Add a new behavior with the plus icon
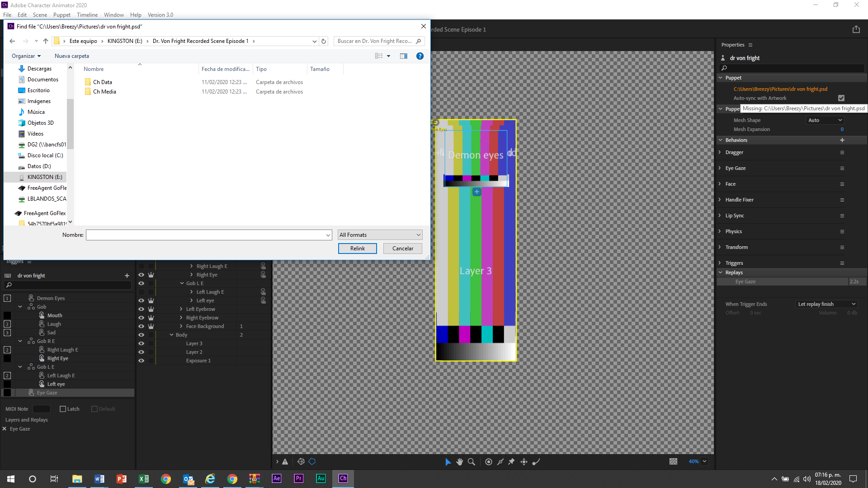The width and height of the screenshot is (868, 488). 842,140
